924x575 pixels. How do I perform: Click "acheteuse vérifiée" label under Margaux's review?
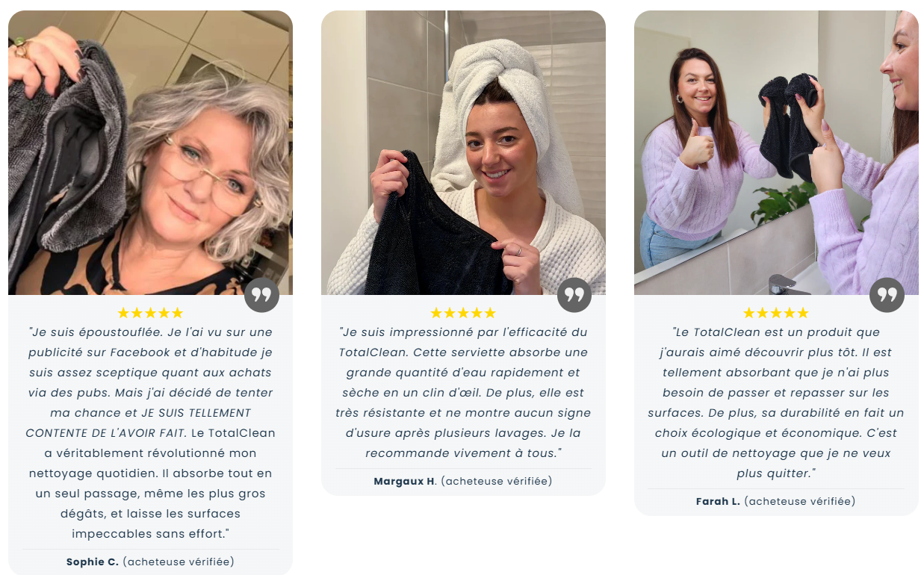[497, 481]
